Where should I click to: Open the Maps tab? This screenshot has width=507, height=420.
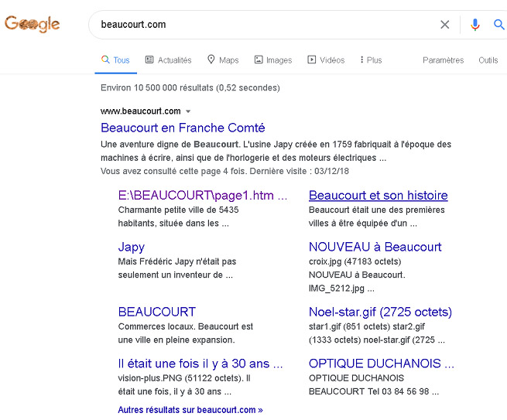coord(223,60)
